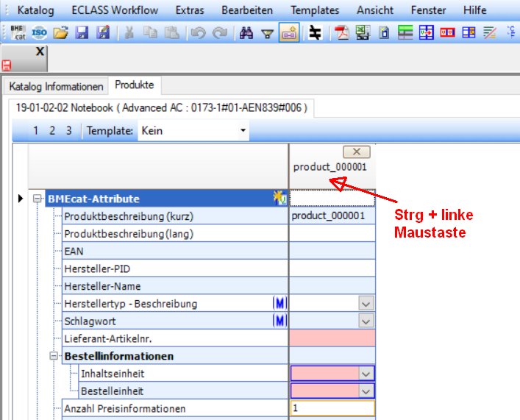
Task: Open the Schlagwort value dropdown arrow
Action: click(366, 321)
